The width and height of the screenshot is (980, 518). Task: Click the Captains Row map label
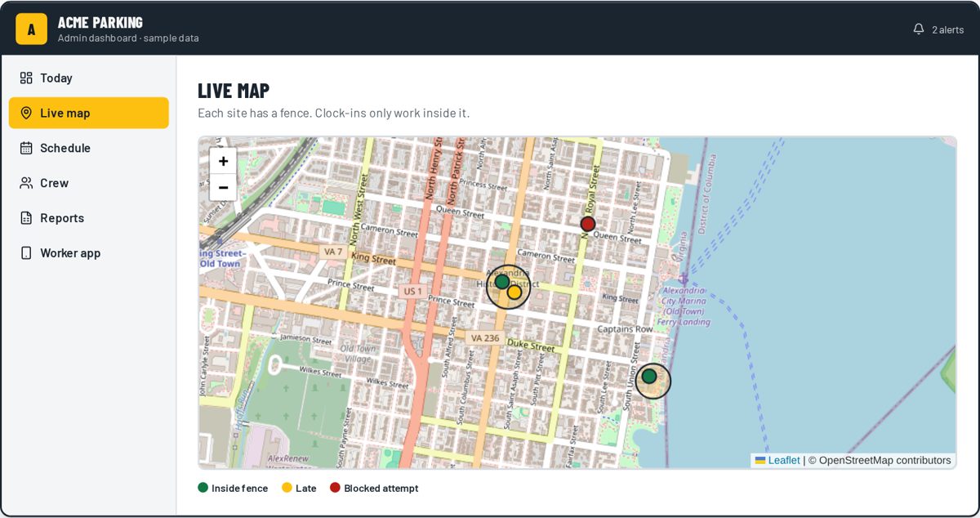tap(626, 329)
